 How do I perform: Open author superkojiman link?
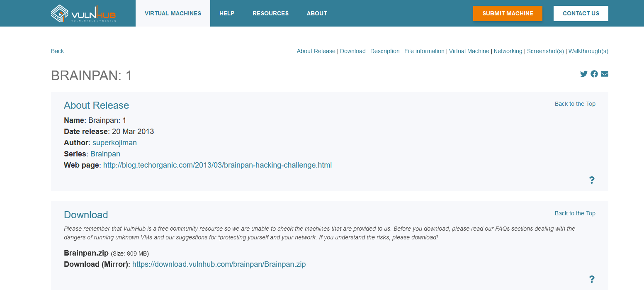[x=114, y=143]
